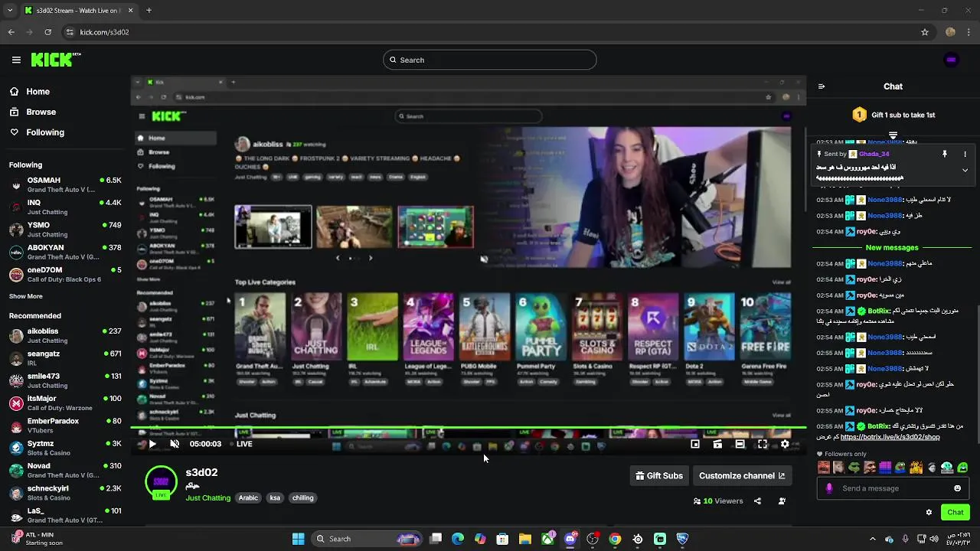The width and height of the screenshot is (980, 551).
Task: Toggle mini player mode
Action: tap(695, 444)
